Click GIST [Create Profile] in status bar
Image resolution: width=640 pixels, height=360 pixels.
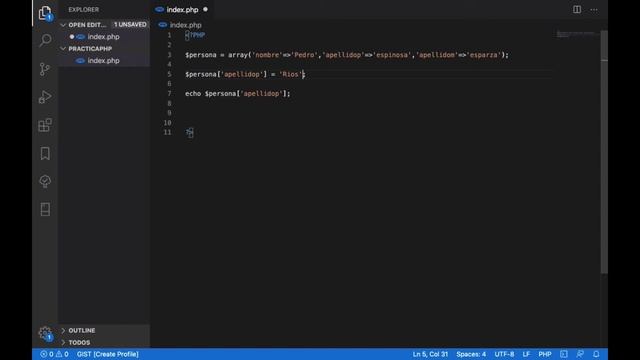pos(108,354)
